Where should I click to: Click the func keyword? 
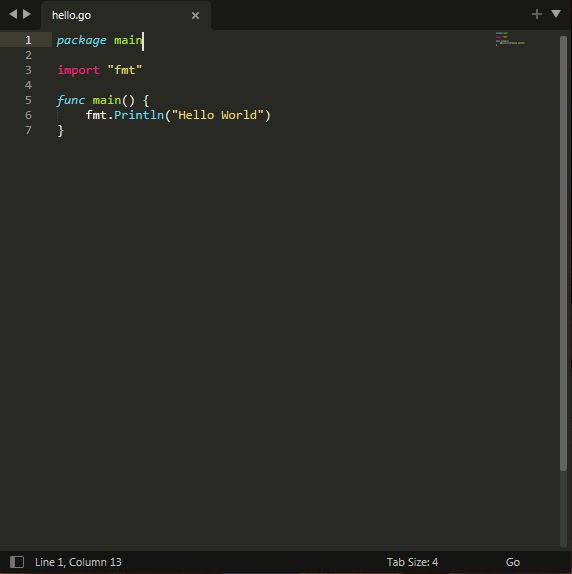[71, 100]
